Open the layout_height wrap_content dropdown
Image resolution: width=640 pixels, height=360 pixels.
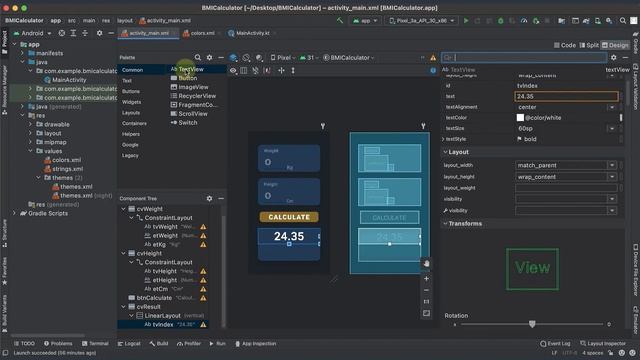click(x=612, y=177)
